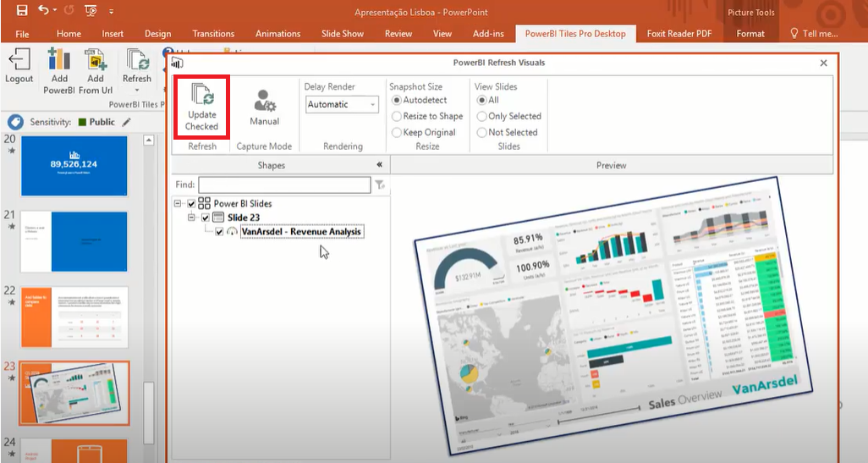
Task: Click the Undo arrow icon
Action: [44, 10]
